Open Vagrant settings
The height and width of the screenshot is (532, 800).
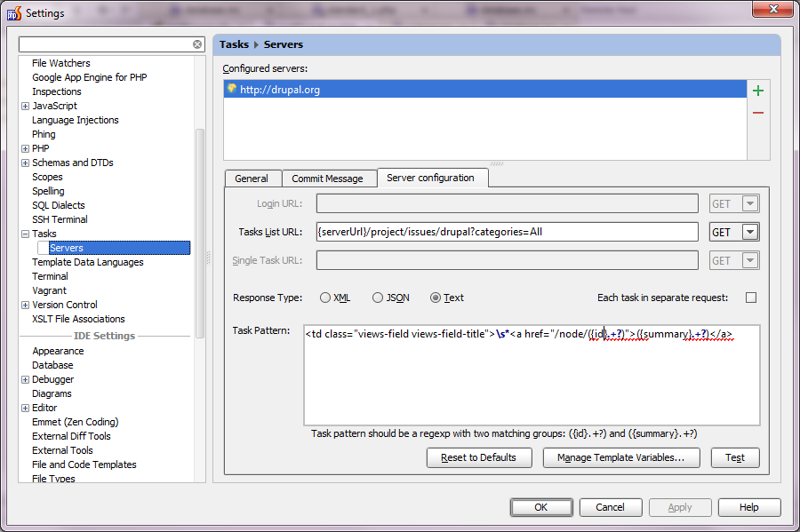(x=49, y=291)
